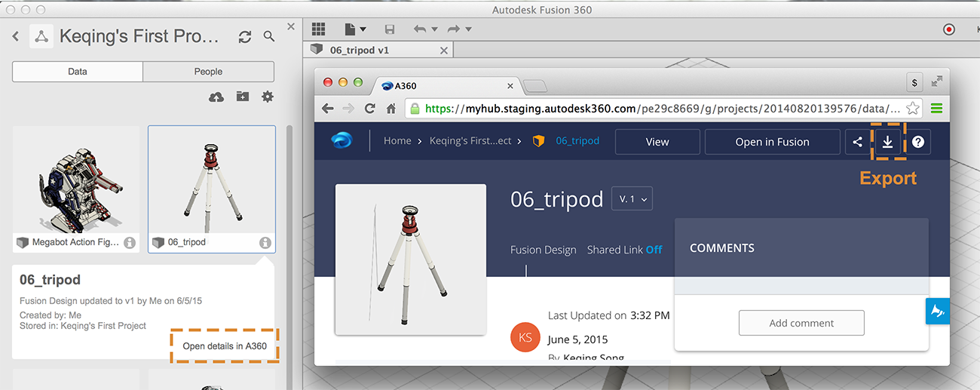Reload the browser page
Viewport: 980px width, 390px height.
[x=369, y=109]
